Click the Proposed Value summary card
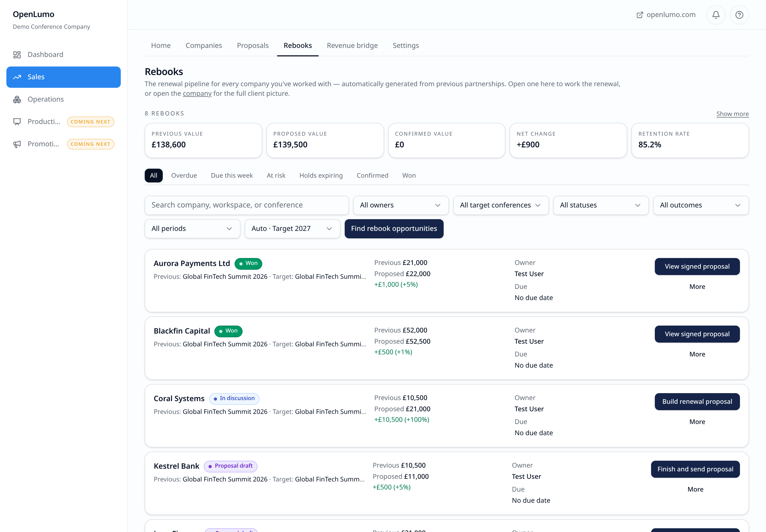 (x=325, y=141)
